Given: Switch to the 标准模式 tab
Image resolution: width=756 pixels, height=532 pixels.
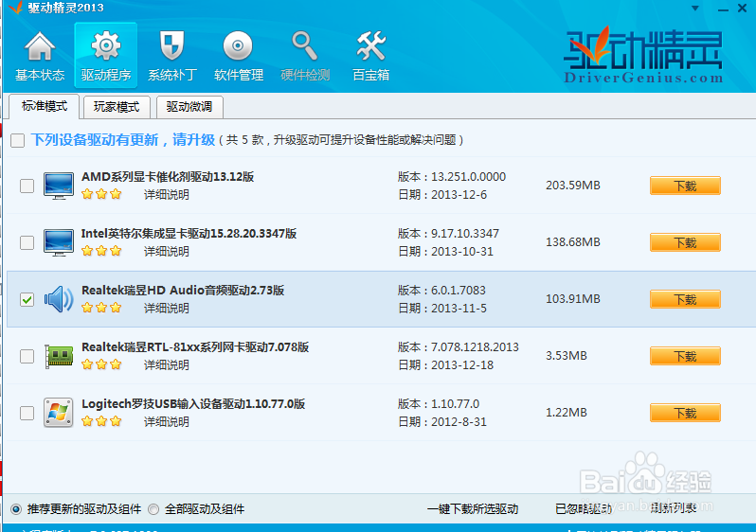Looking at the screenshot, I should point(44,107).
